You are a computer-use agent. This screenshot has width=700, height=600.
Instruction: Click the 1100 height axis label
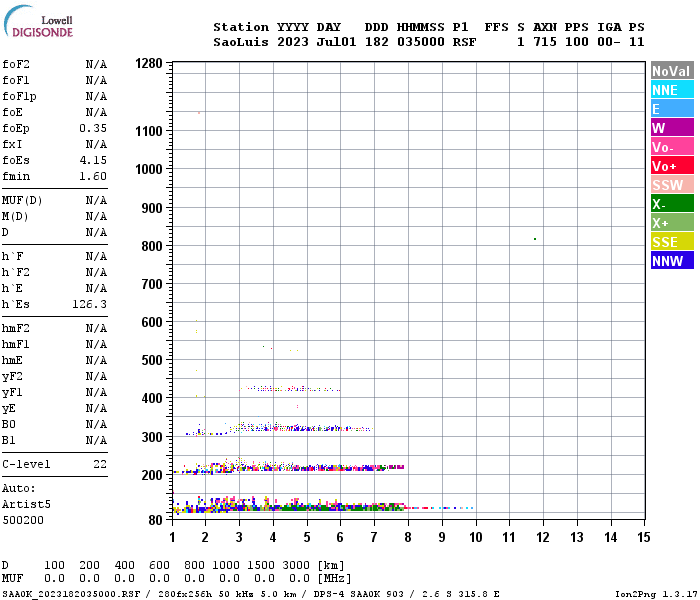coord(149,131)
